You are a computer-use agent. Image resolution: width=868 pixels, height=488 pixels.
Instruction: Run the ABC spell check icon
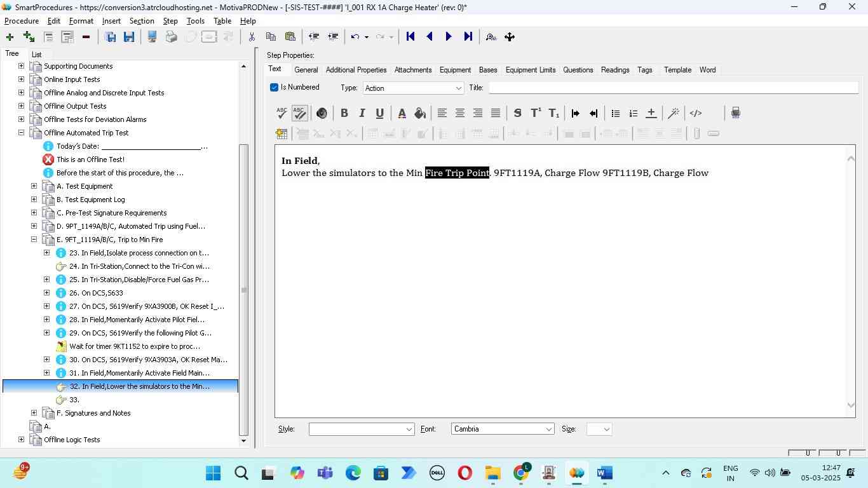pos(281,113)
